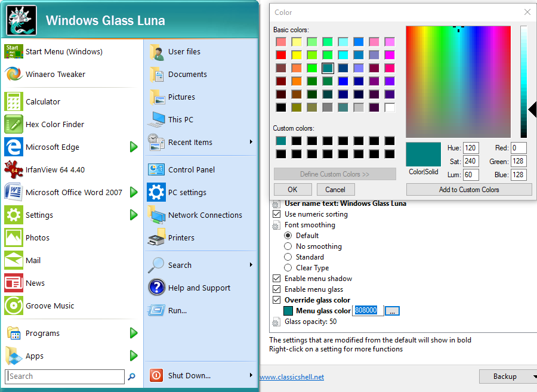Select Standard font smoothing radio
The width and height of the screenshot is (537, 392).
288,257
